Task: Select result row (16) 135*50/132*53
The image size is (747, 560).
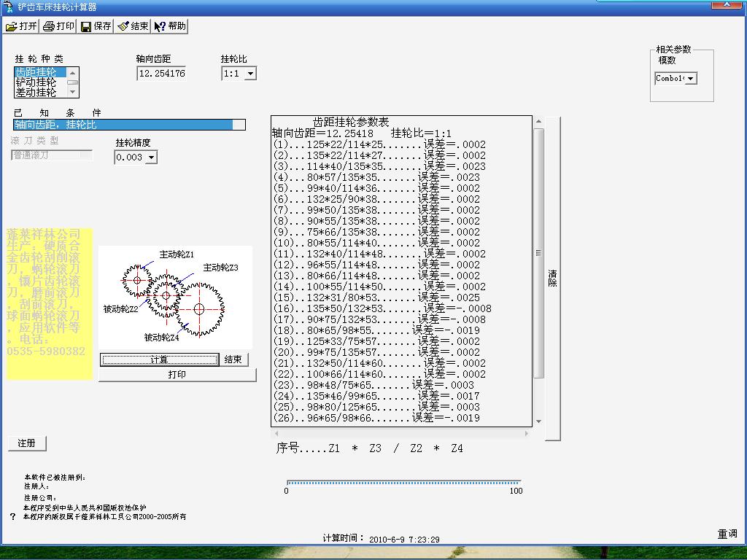Action: click(382, 308)
